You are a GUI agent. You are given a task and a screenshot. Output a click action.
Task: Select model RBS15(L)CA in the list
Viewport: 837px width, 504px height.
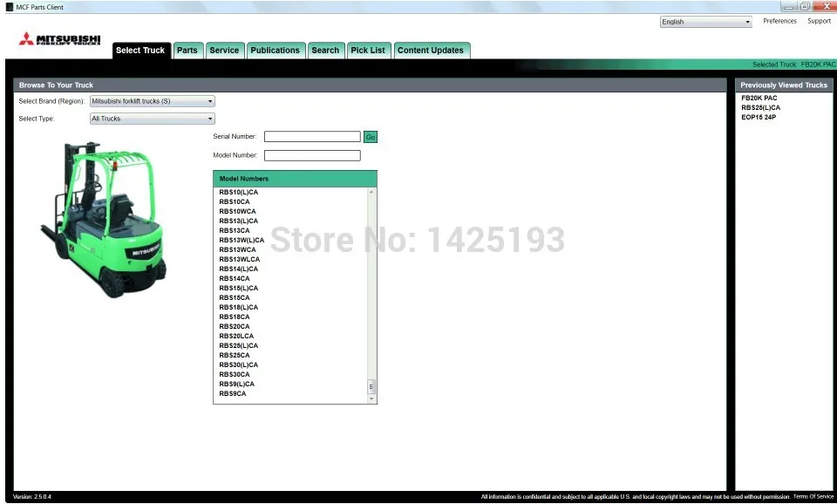click(239, 289)
